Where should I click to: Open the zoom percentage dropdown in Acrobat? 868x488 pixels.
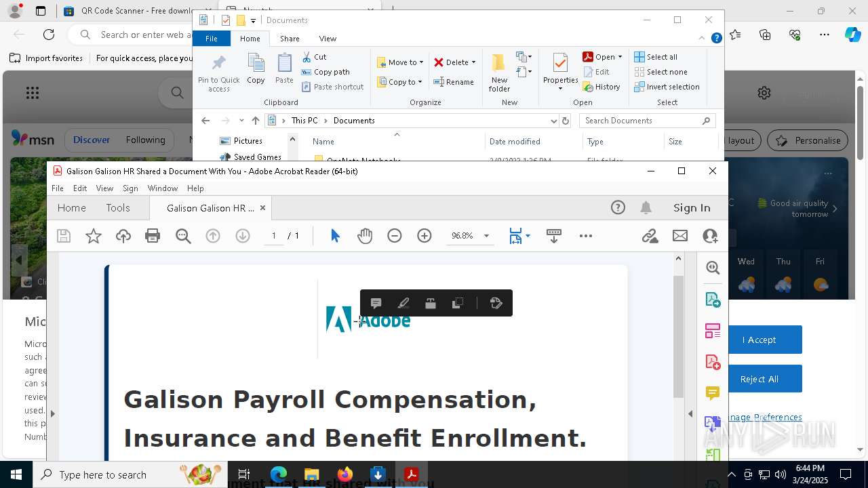(486, 236)
